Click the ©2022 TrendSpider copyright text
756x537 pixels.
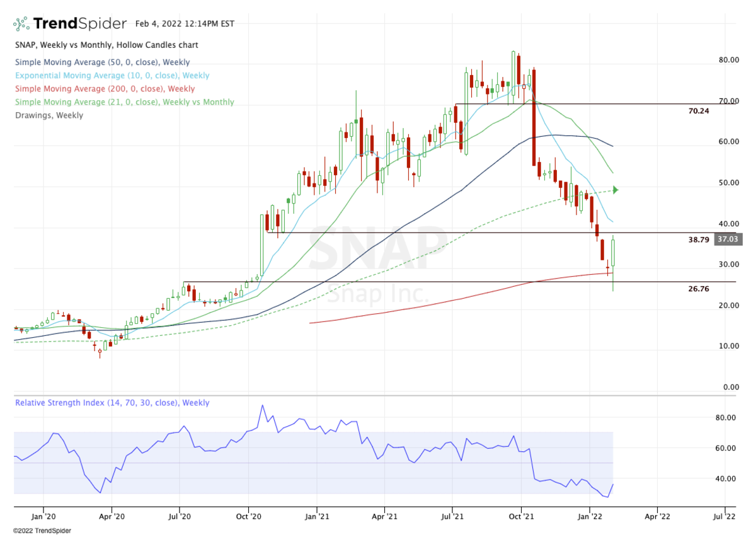coord(42,530)
